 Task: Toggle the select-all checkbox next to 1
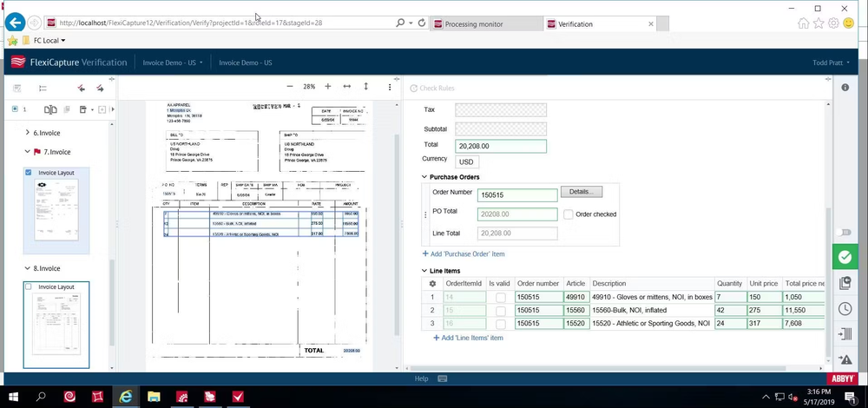[x=15, y=109]
